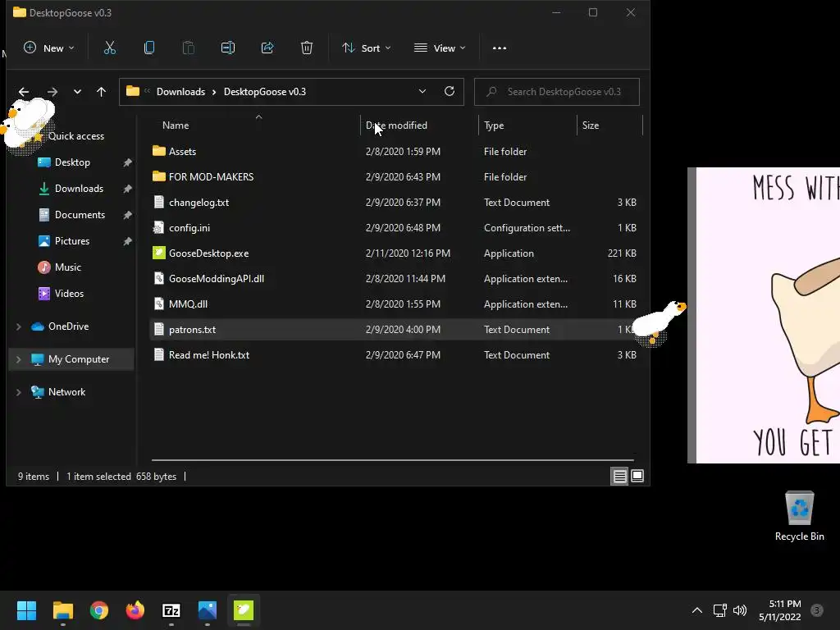Click the Delete trash icon

(x=307, y=48)
